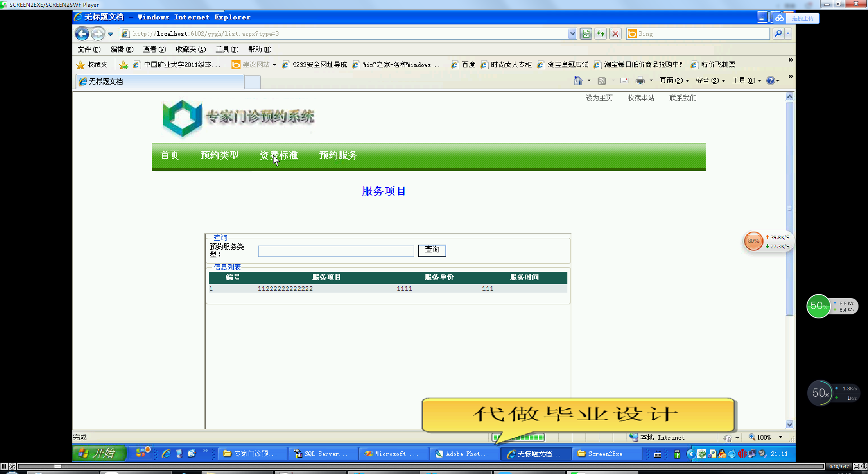Open the 文件(F) menu
Screen dimensions: 868x474
[x=89, y=49]
